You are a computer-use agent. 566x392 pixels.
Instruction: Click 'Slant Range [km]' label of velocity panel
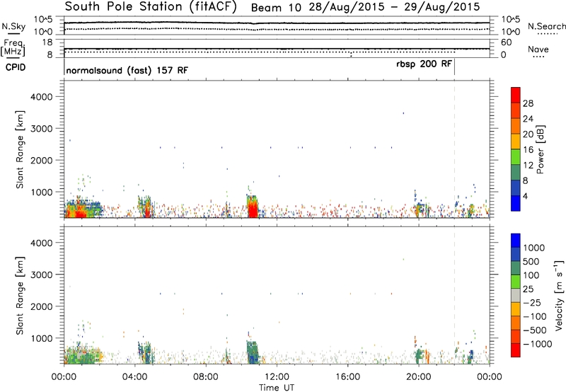click(20, 295)
